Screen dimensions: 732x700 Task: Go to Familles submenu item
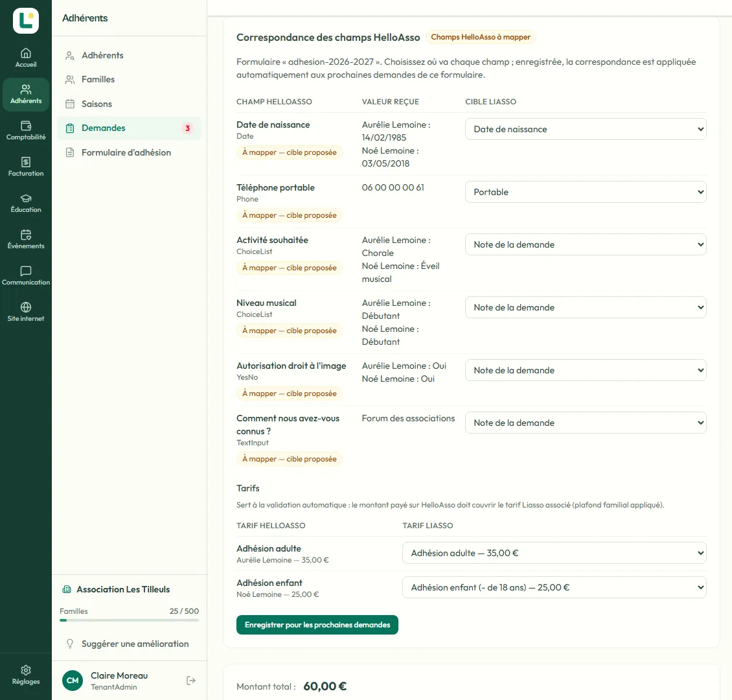[x=130, y=79]
